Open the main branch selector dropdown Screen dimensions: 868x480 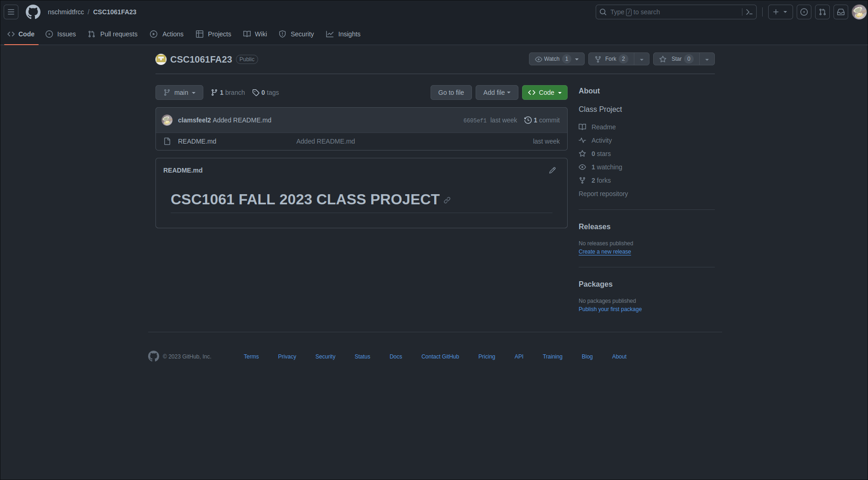(179, 93)
